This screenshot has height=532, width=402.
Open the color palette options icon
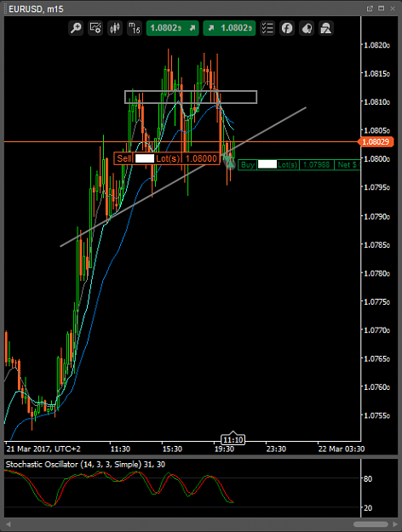pos(307,28)
